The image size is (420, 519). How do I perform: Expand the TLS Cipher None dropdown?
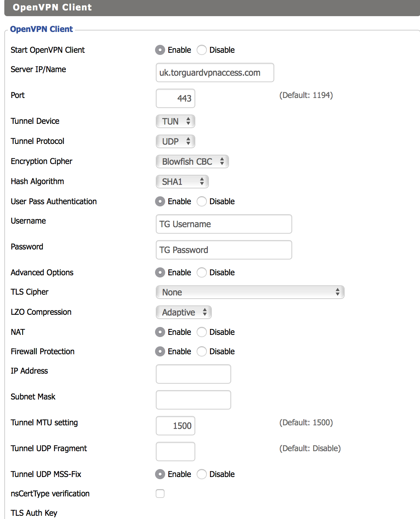click(x=250, y=292)
